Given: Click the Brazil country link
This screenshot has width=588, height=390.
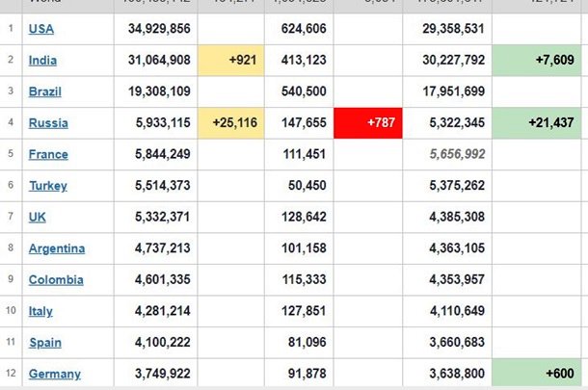Looking at the screenshot, I should [44, 91].
